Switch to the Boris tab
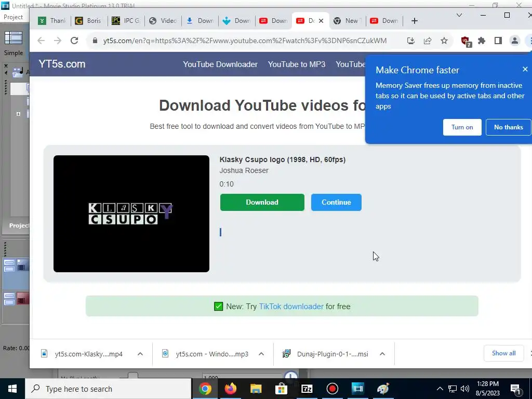This screenshot has height=399, width=532. (x=88, y=21)
